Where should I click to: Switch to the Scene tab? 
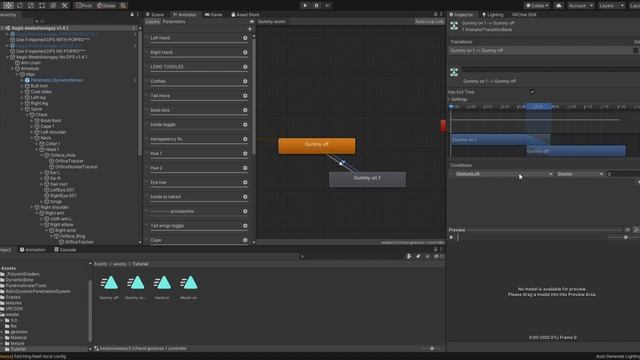point(155,15)
